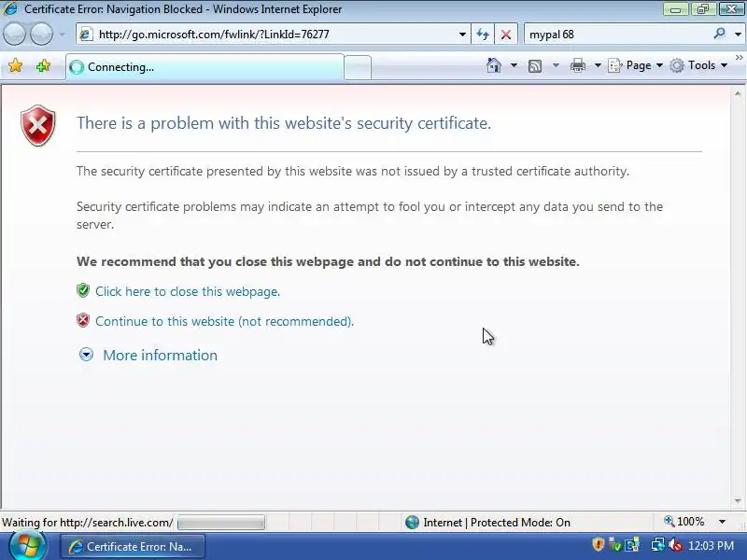Open the Tools menu

point(698,65)
